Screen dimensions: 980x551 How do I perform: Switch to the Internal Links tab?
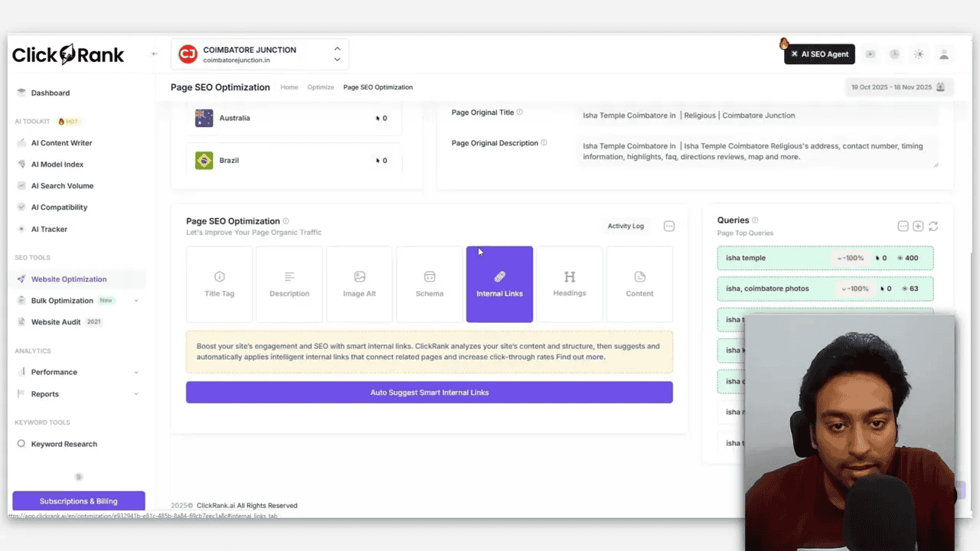[x=499, y=284]
